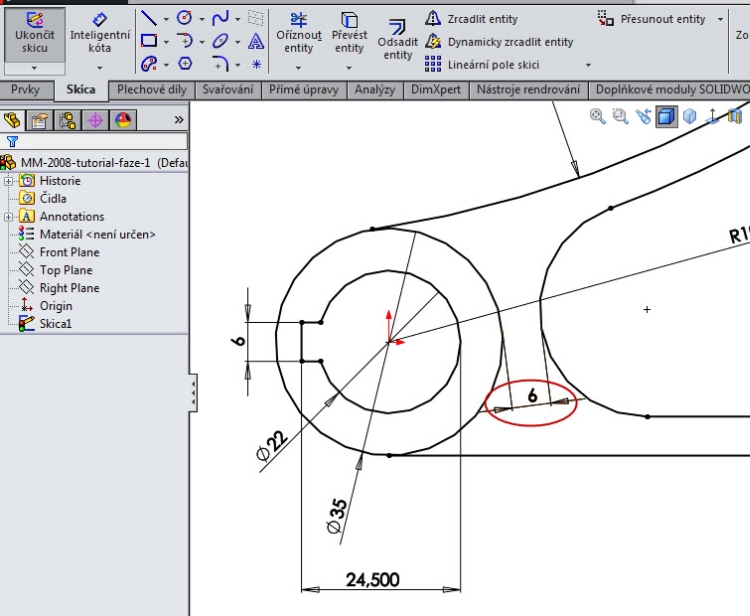Select the Slot sketch tool
This screenshot has height=616, width=750.
pyautogui.click(x=149, y=63)
